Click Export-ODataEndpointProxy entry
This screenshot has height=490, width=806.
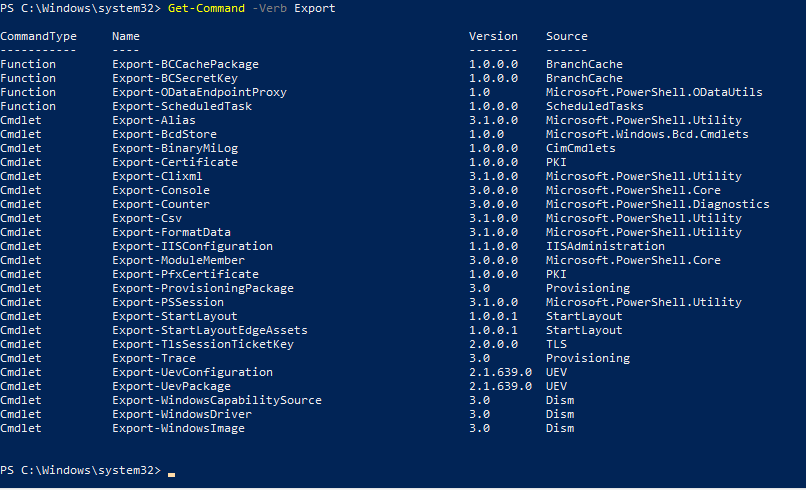click(x=199, y=92)
